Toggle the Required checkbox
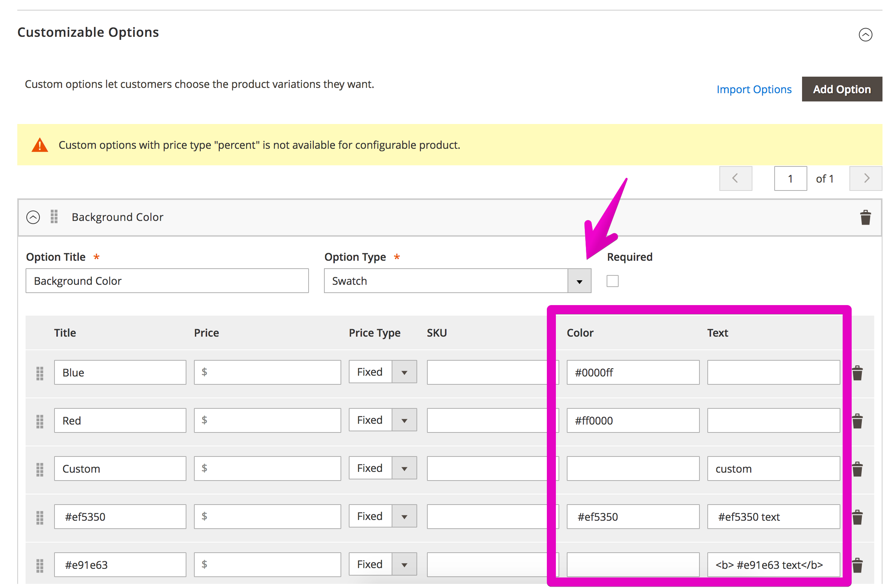Image resolution: width=890 pixels, height=588 pixels. [x=613, y=281]
